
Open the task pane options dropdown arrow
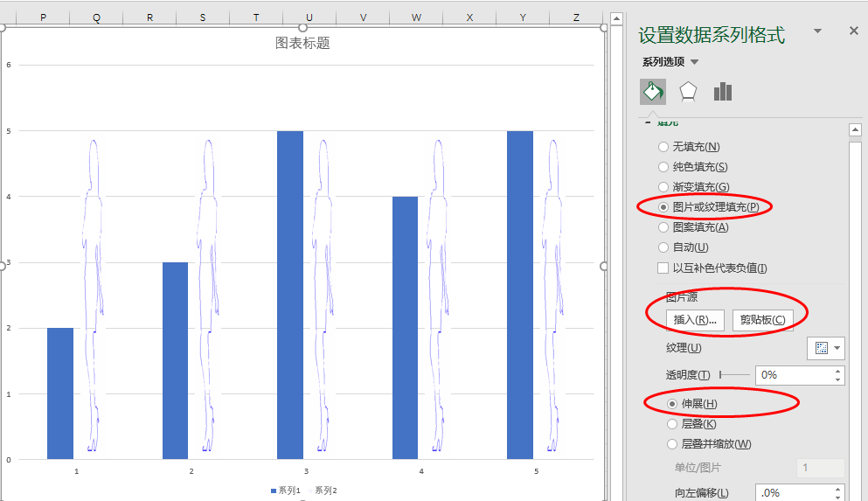point(818,31)
